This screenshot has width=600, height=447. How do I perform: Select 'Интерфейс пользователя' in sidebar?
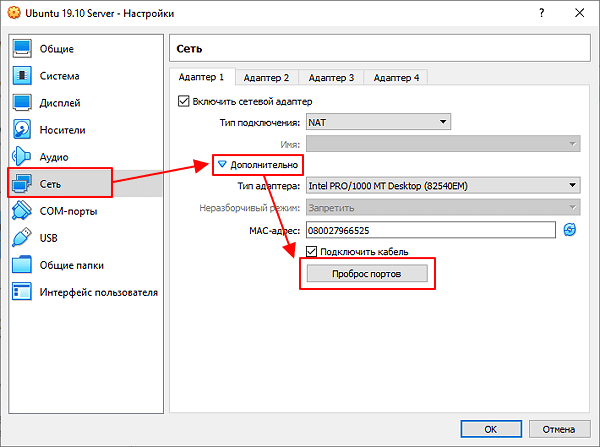[98, 292]
